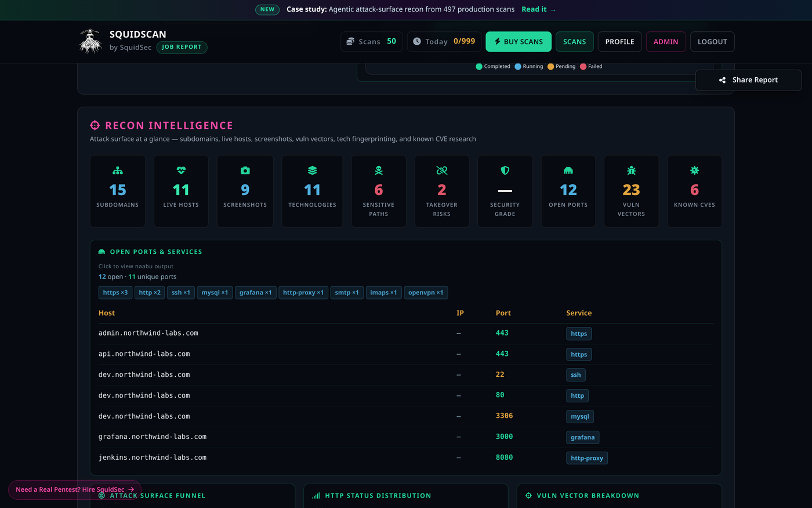Toggle the Completed legend entry

[x=493, y=66]
